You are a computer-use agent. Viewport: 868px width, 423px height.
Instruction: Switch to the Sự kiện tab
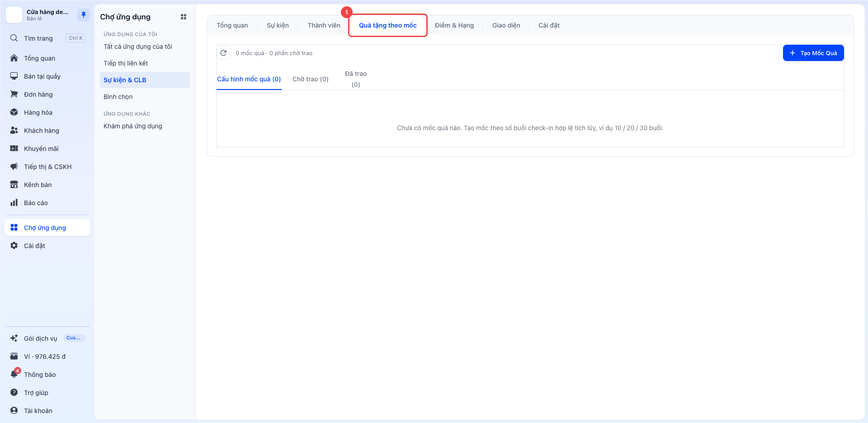[278, 25]
